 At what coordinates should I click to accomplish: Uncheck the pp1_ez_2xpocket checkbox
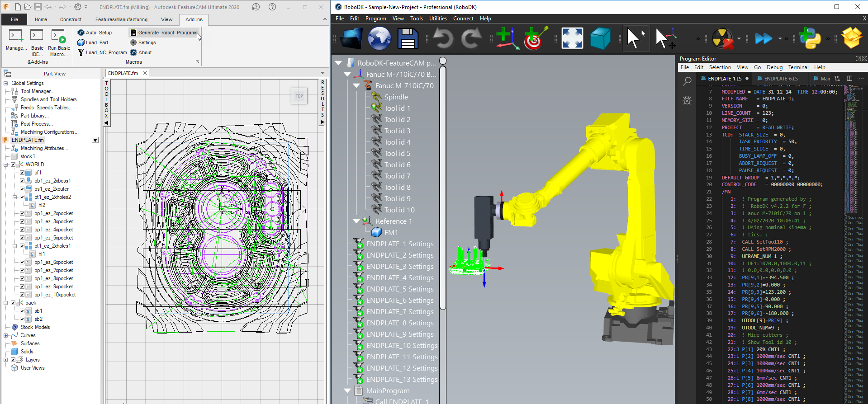[x=22, y=213]
